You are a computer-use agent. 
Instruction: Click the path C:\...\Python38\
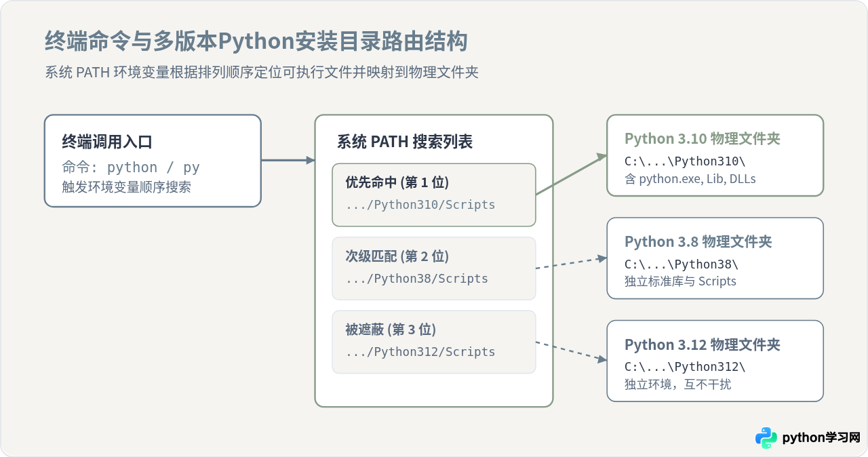[682, 264]
